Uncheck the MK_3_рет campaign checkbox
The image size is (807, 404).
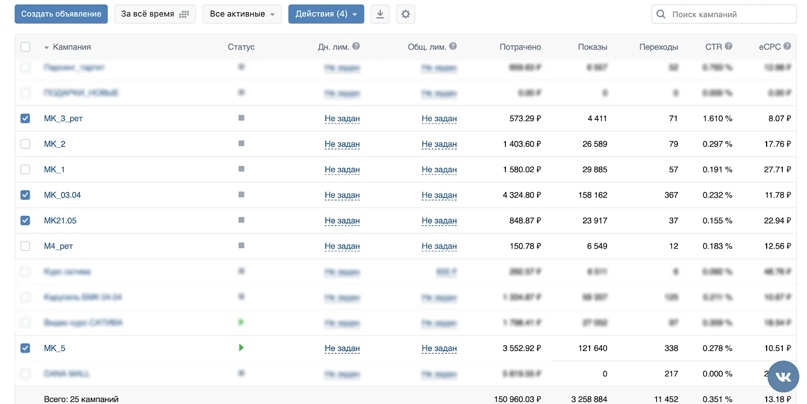pyautogui.click(x=25, y=118)
